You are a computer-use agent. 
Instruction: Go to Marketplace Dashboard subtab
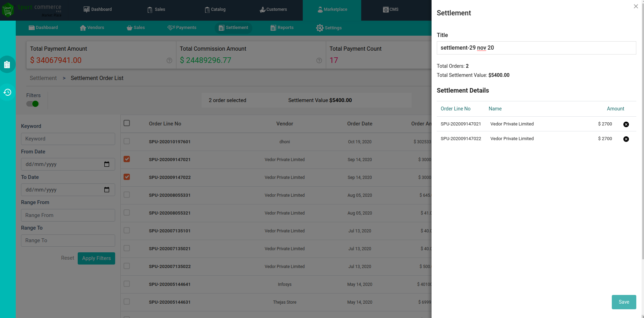(43, 28)
